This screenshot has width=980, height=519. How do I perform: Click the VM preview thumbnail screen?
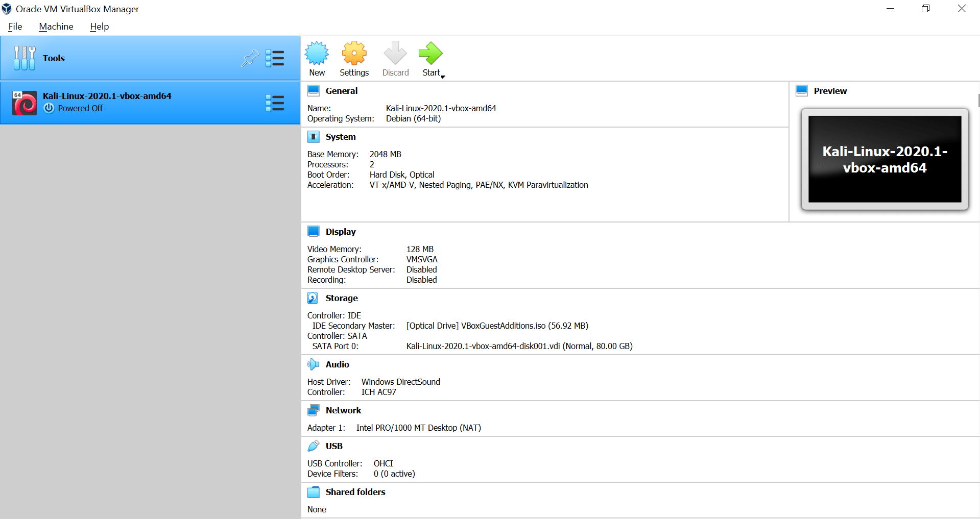click(x=885, y=159)
